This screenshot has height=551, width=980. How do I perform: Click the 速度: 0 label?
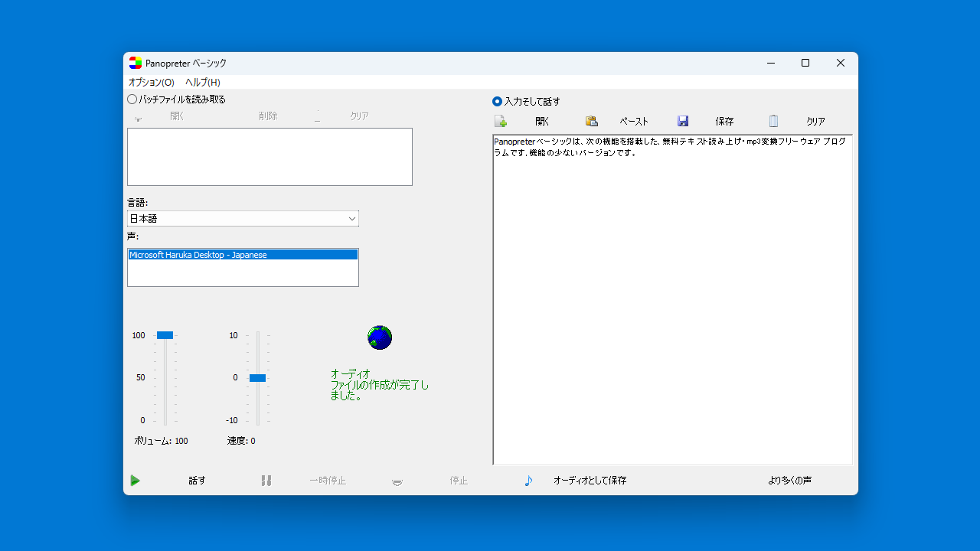tap(241, 441)
